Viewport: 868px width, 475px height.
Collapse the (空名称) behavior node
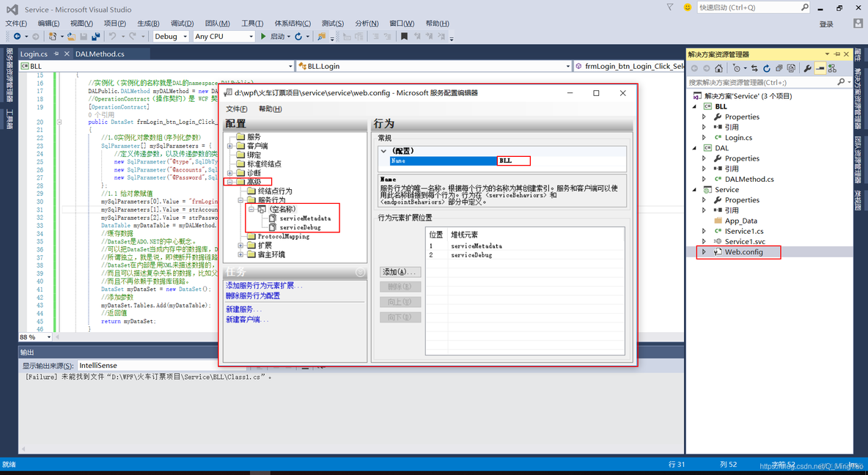click(x=251, y=209)
